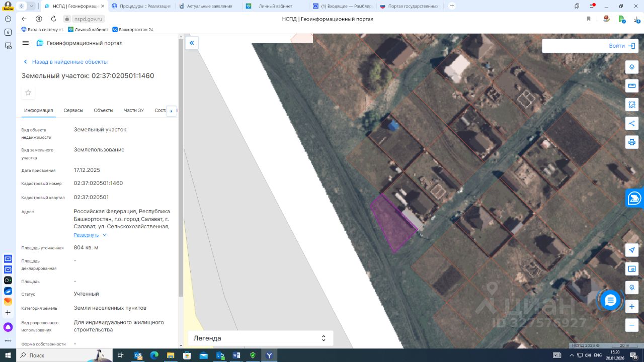Click the Yandex Browser taskbar icon
This screenshot has height=362, width=644.
[269, 355]
